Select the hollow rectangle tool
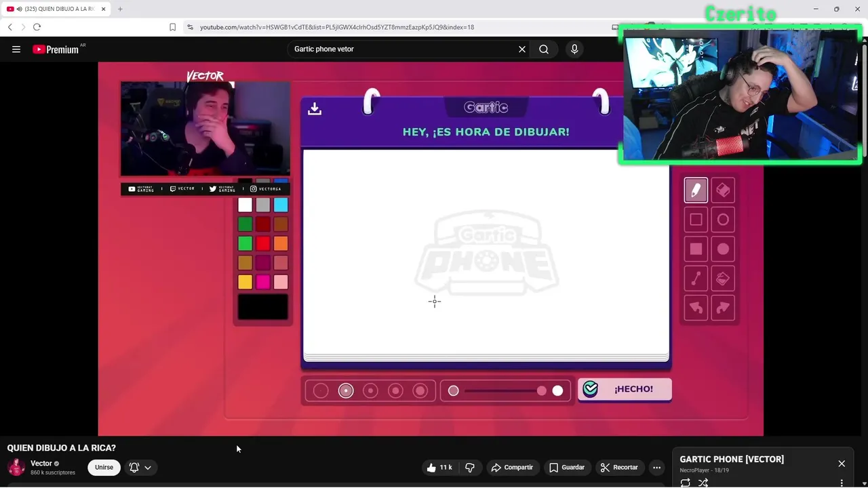The image size is (868, 488). [x=696, y=220]
